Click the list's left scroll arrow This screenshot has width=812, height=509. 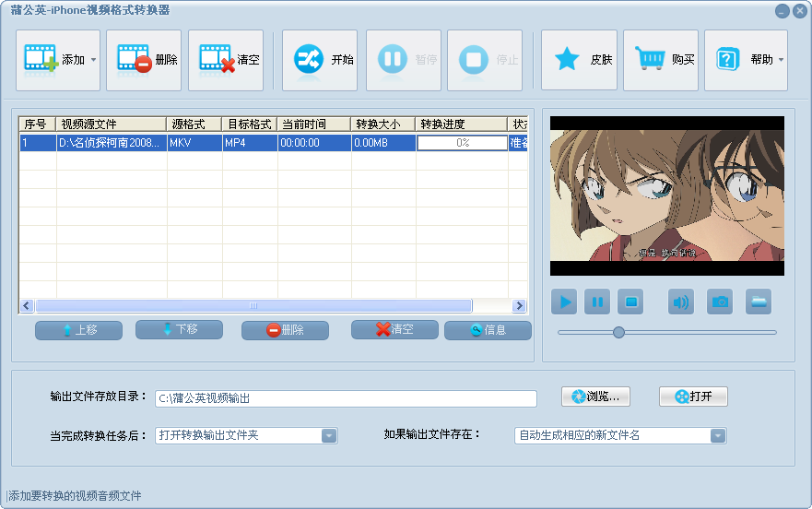point(27,306)
